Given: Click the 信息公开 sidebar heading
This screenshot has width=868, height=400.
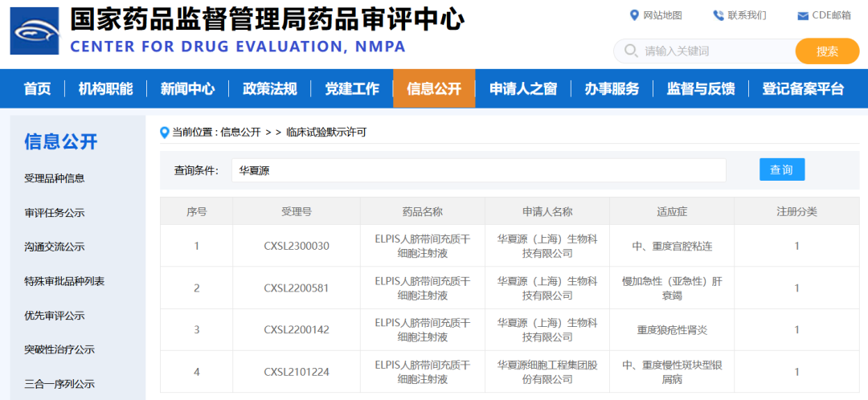Looking at the screenshot, I should tap(61, 141).
